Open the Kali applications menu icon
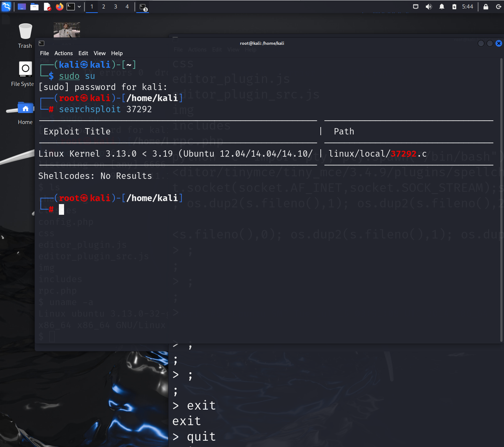The image size is (504, 447). point(6,7)
